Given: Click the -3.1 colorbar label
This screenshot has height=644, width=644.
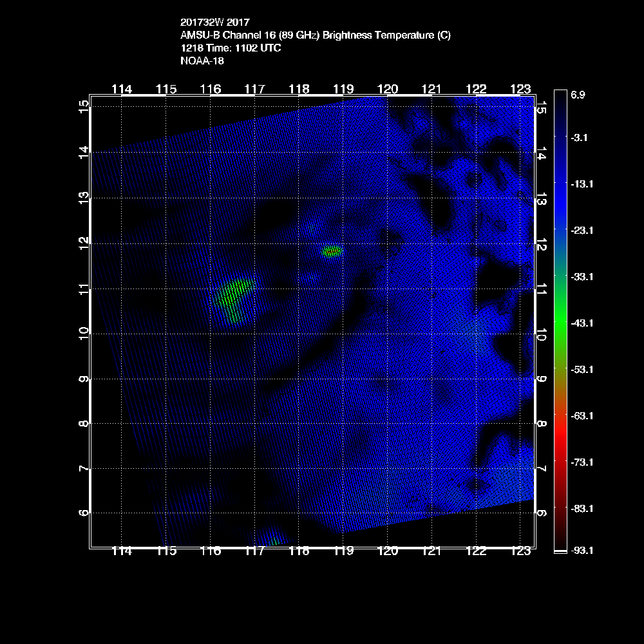Looking at the screenshot, I should pos(579,138).
